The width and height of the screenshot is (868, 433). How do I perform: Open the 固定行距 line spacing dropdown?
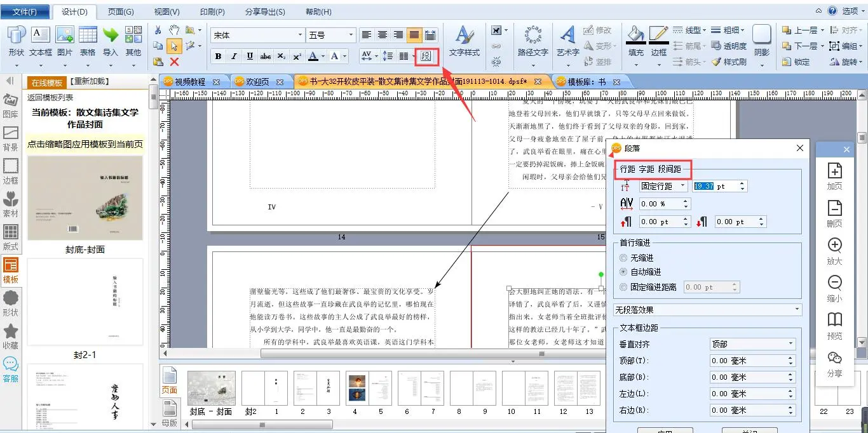tap(663, 186)
